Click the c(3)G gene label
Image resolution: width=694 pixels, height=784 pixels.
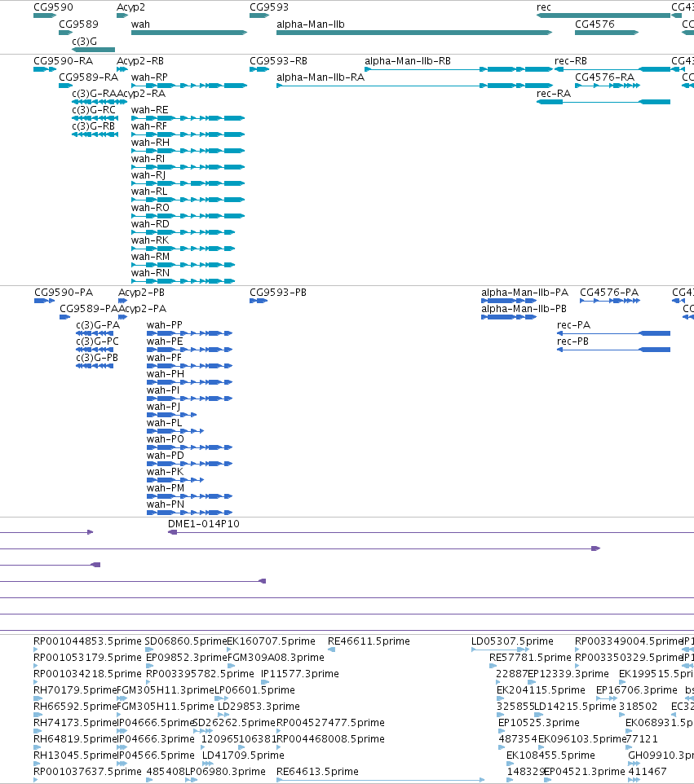(x=85, y=42)
